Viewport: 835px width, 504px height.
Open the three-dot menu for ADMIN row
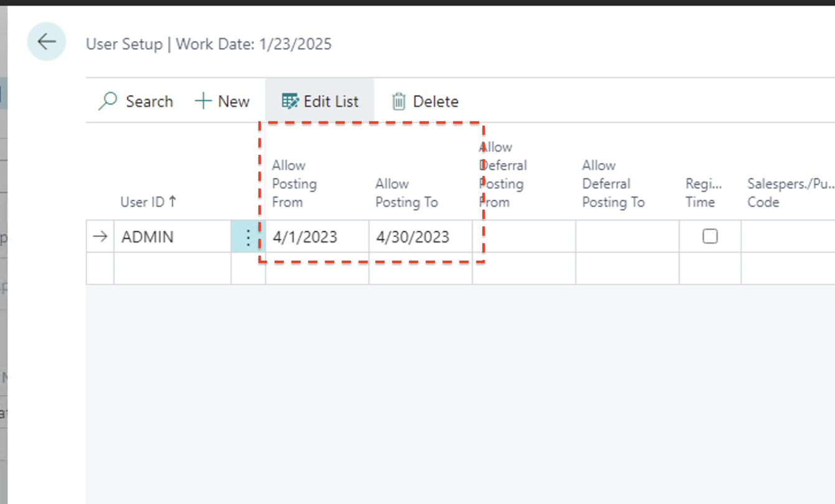coord(248,237)
